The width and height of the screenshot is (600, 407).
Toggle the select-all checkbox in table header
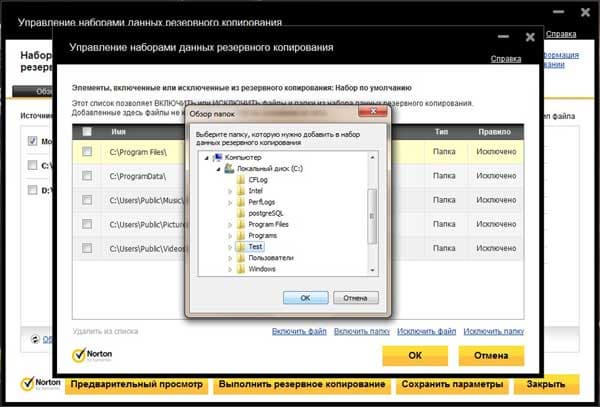(x=87, y=132)
